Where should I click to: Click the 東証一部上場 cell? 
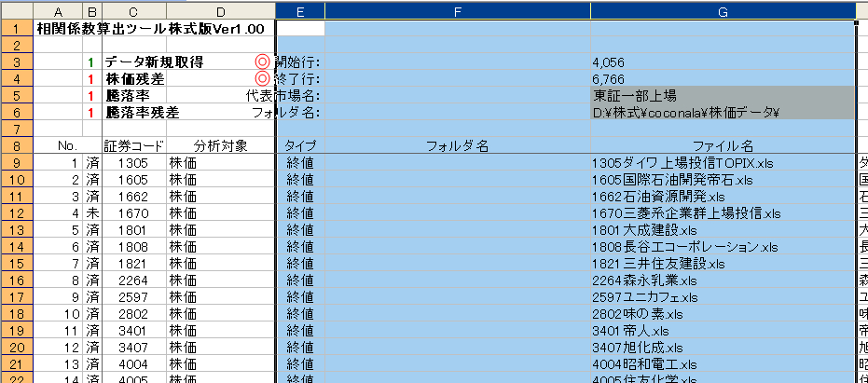tap(723, 96)
